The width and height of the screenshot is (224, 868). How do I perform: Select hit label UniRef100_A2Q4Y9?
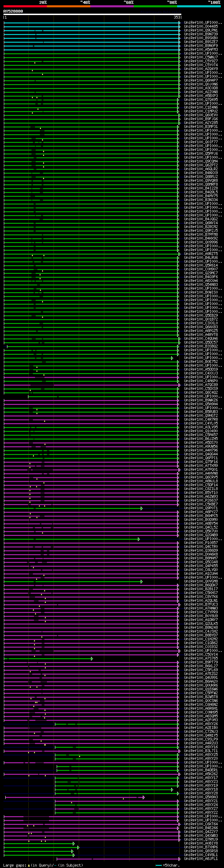click(201, 69)
